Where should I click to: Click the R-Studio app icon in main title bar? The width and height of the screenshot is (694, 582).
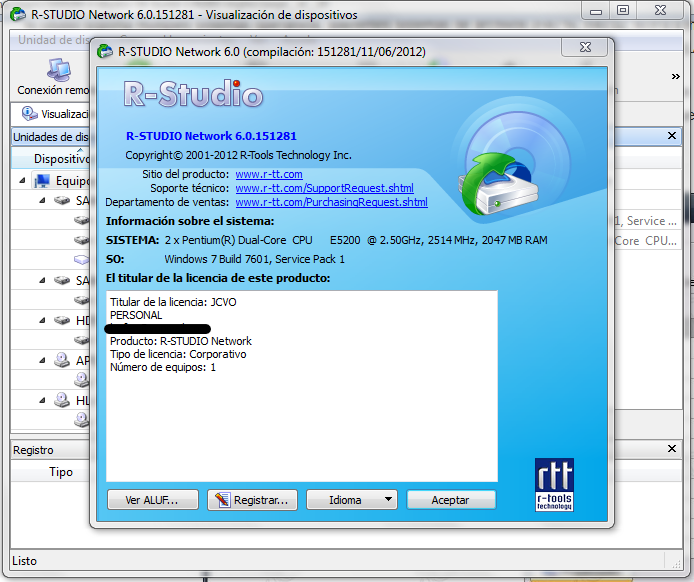coord(18,14)
